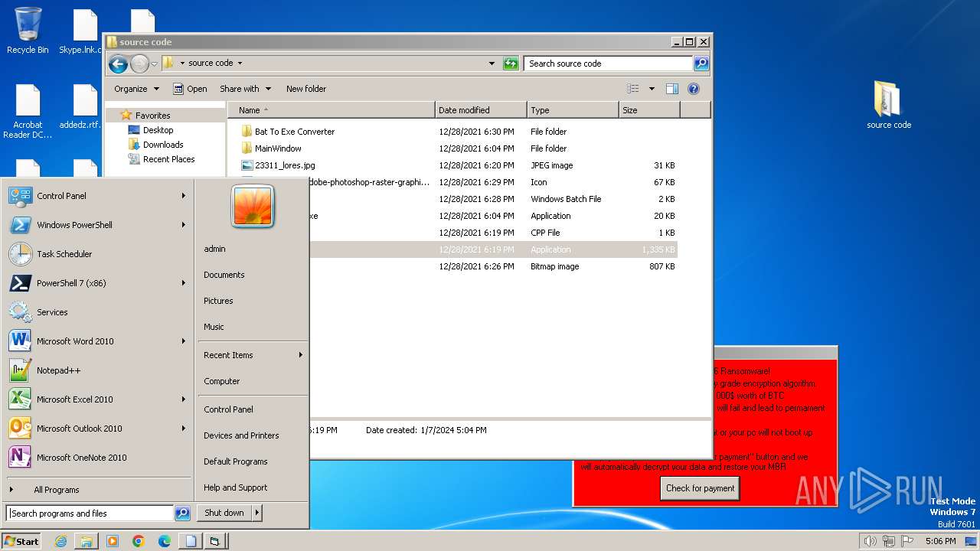Image resolution: width=980 pixels, height=551 pixels.
Task: Select the MainWindow folder
Action: [x=278, y=148]
